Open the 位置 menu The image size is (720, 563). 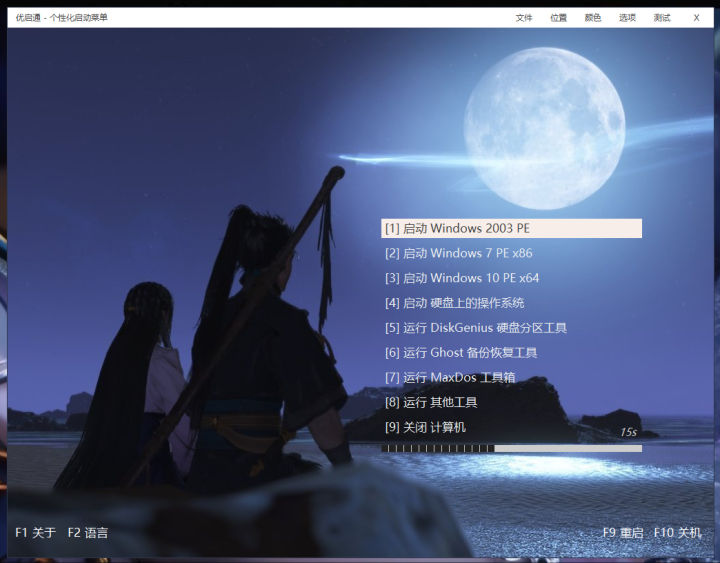pos(558,18)
